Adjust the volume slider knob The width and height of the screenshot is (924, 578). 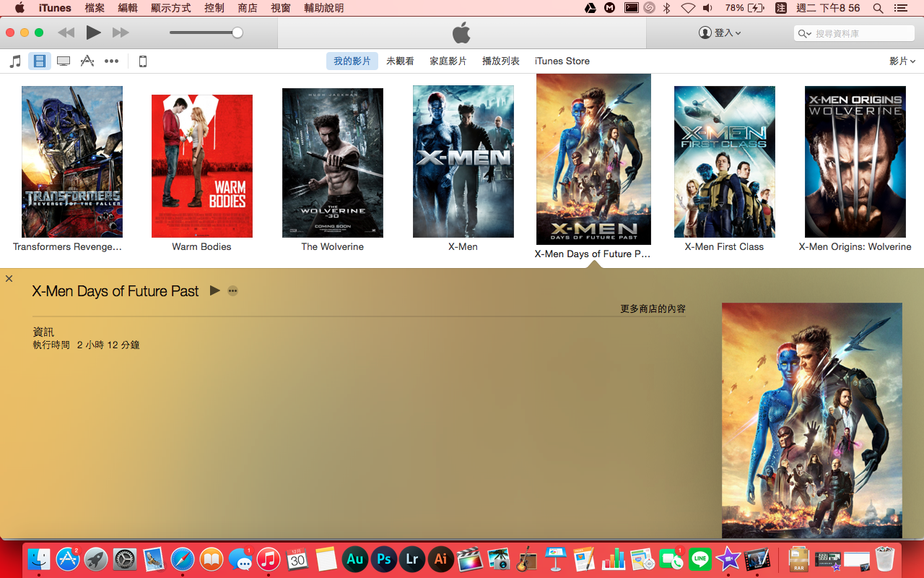[x=237, y=33]
